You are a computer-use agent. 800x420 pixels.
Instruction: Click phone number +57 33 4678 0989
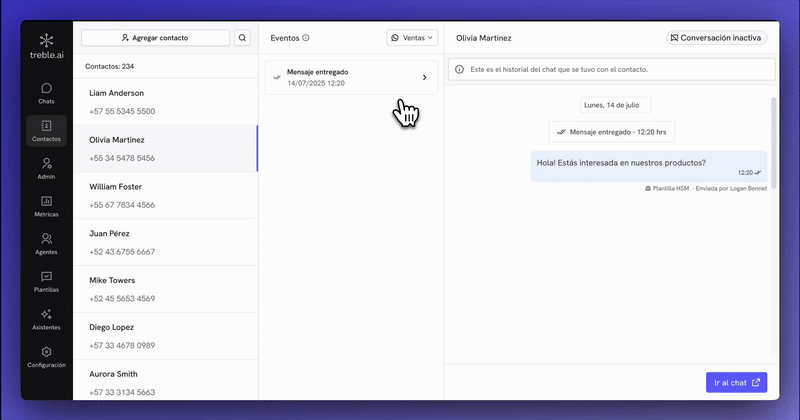coord(122,345)
